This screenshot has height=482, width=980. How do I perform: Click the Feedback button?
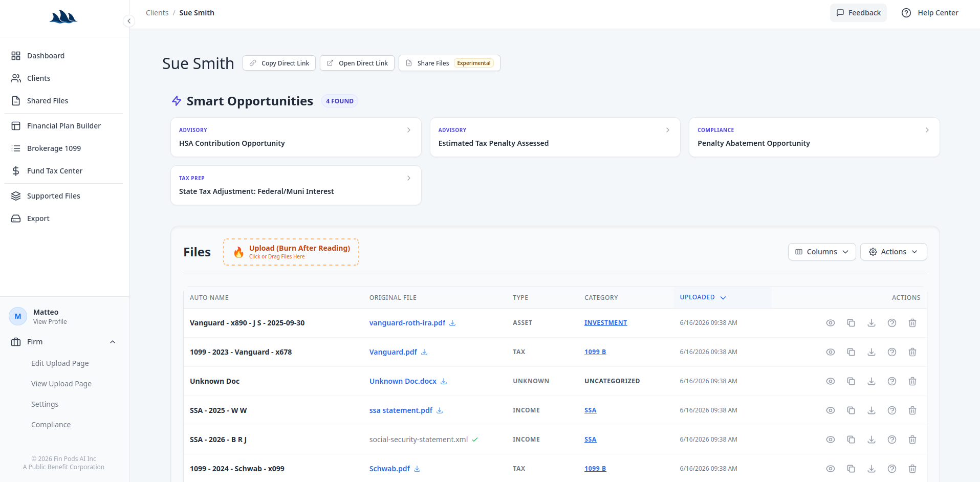coord(858,13)
